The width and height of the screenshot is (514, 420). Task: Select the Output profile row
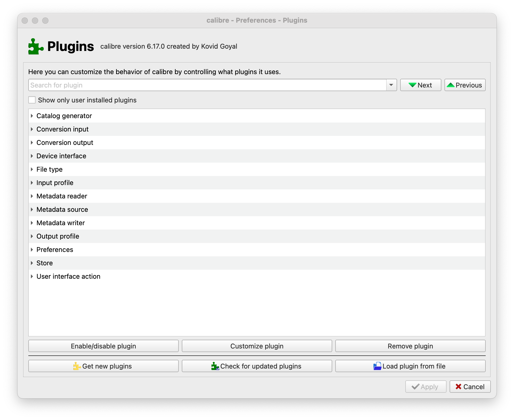[58, 236]
